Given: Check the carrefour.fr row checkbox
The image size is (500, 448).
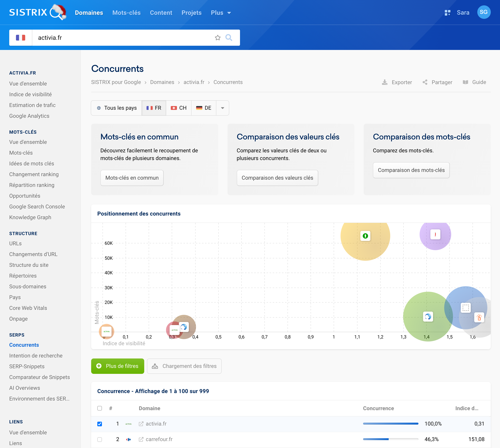Looking at the screenshot, I should (x=100, y=439).
